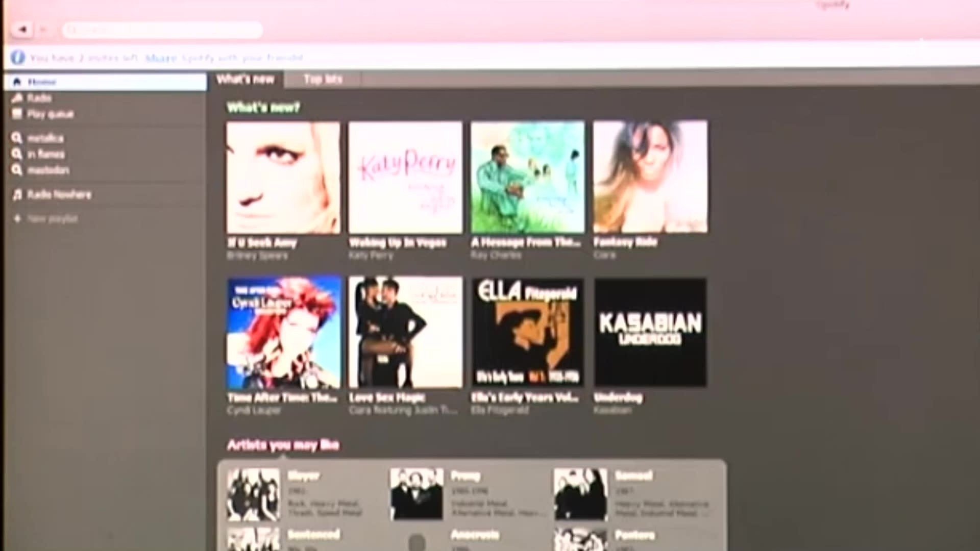The height and width of the screenshot is (551, 980).
Task: Open the Radio Nowhere playlist
Action: click(x=59, y=194)
